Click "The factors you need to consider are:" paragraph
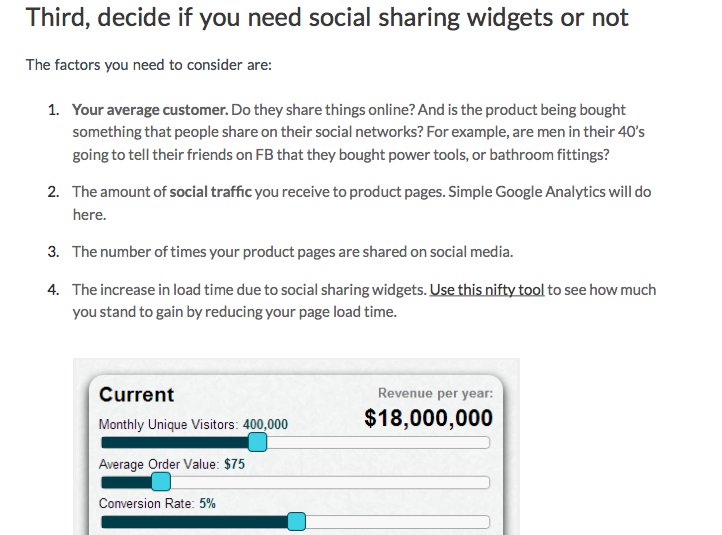This screenshot has height=535, width=722. tap(149, 65)
